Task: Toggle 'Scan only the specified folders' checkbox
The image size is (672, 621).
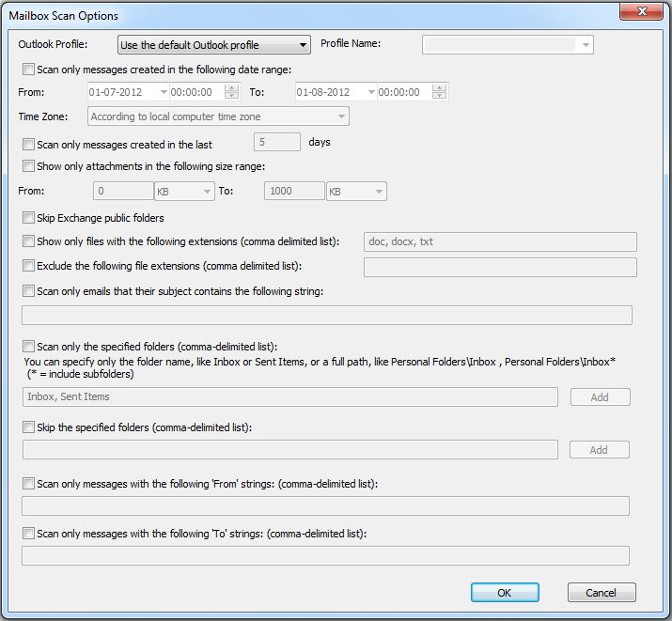Action: (29, 346)
